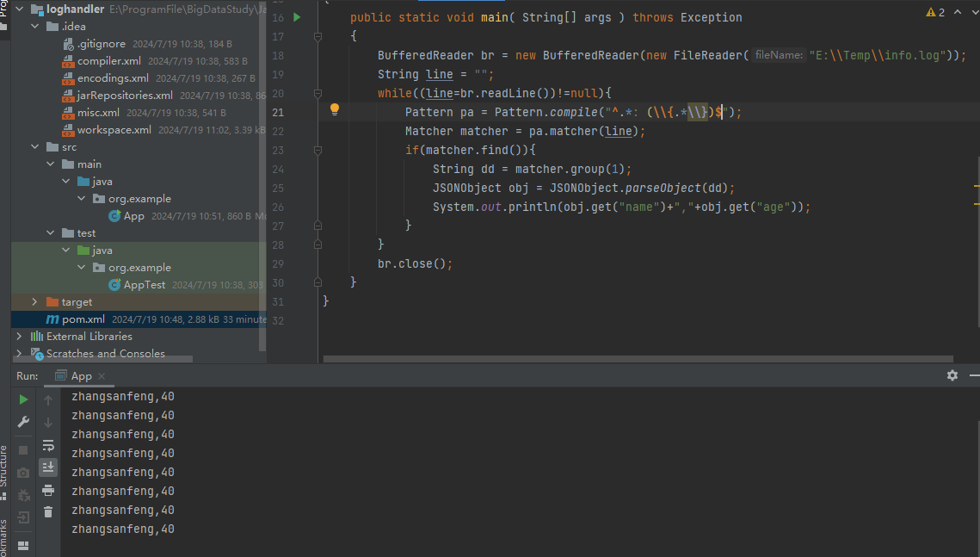Click green run arrow in editor gutter
The height and width of the screenshot is (557, 980).
(x=297, y=17)
